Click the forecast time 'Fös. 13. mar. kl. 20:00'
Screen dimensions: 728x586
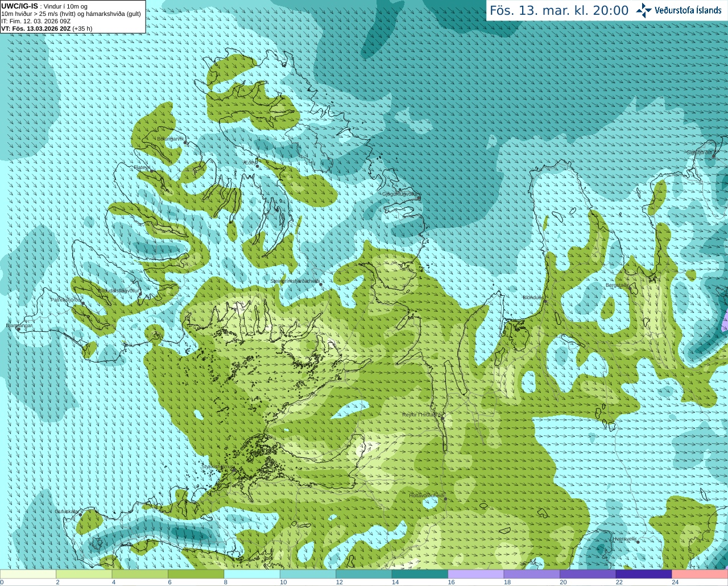tap(559, 11)
